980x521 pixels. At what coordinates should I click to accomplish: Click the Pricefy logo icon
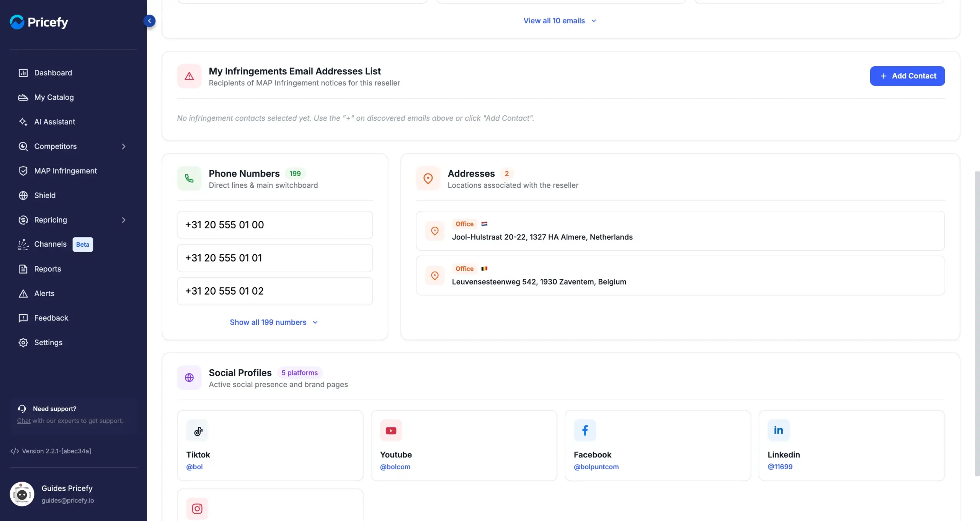tap(17, 22)
